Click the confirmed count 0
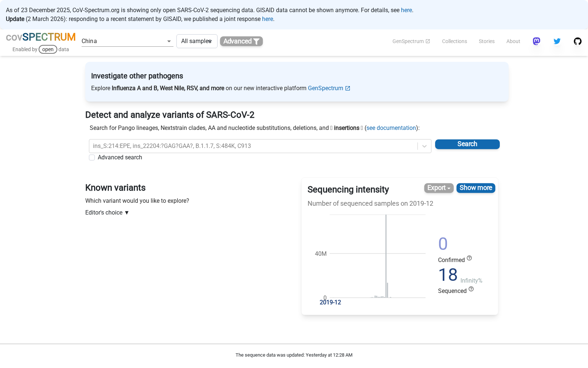Image resolution: width=588 pixels, height=368 pixels. point(443,244)
